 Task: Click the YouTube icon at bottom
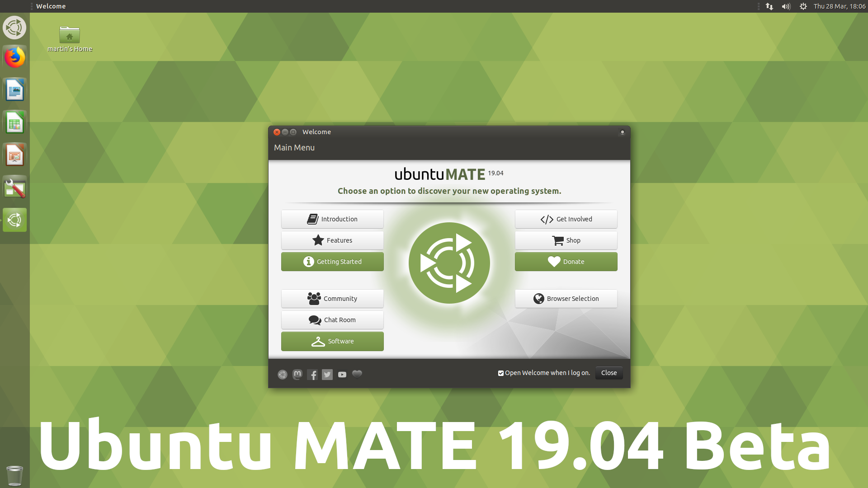342,374
